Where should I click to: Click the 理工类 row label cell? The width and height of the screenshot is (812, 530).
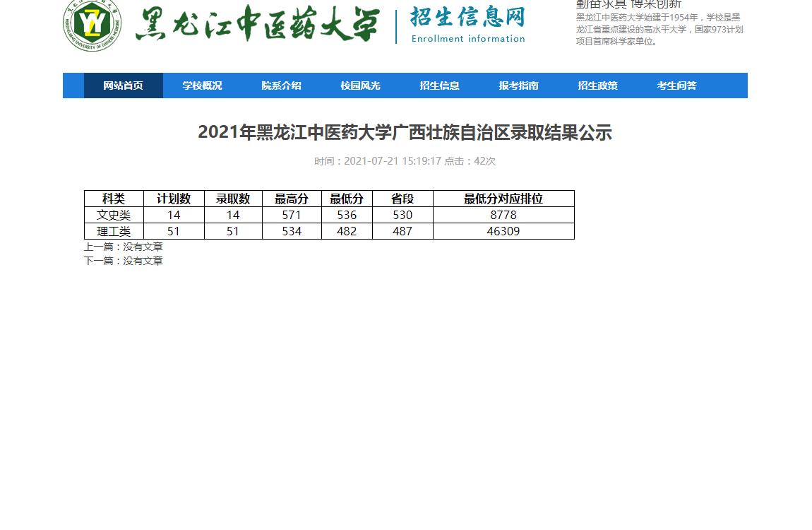114,231
